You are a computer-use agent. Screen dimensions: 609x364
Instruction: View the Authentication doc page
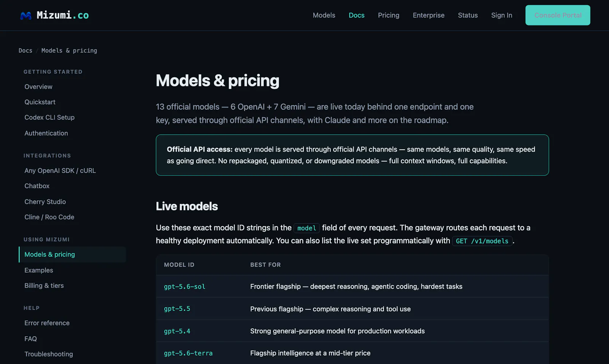click(x=46, y=133)
